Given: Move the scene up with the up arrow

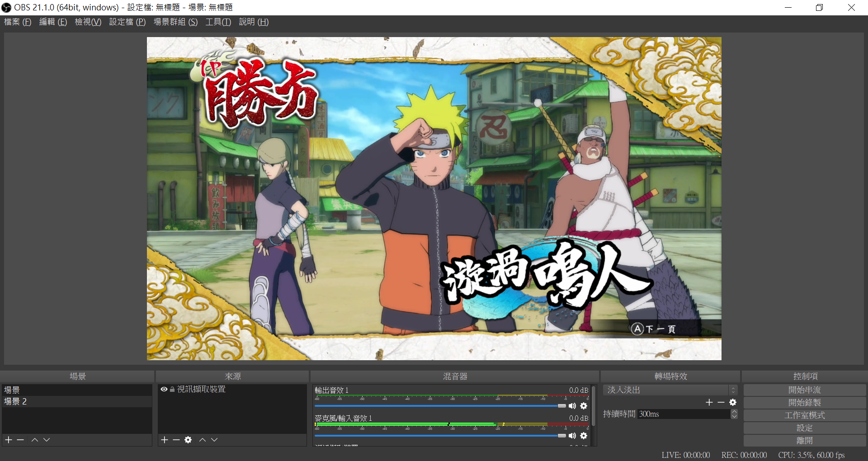Looking at the screenshot, I should [x=35, y=440].
